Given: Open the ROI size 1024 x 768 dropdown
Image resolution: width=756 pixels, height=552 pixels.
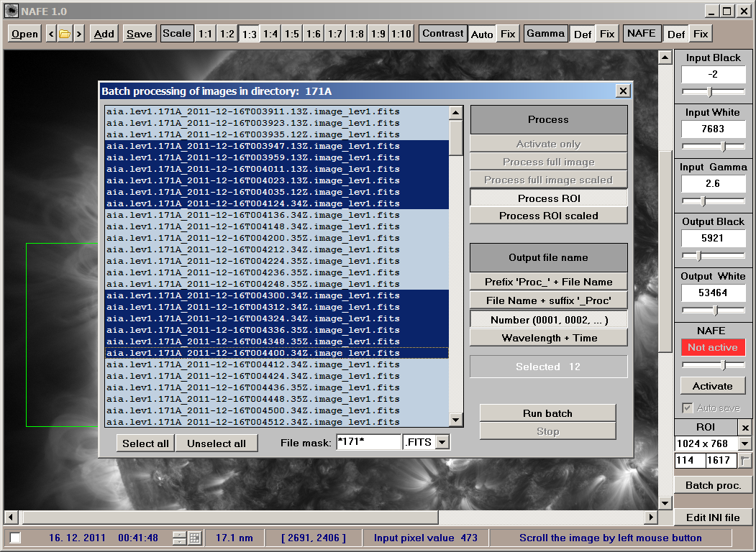Looking at the screenshot, I should coord(744,444).
